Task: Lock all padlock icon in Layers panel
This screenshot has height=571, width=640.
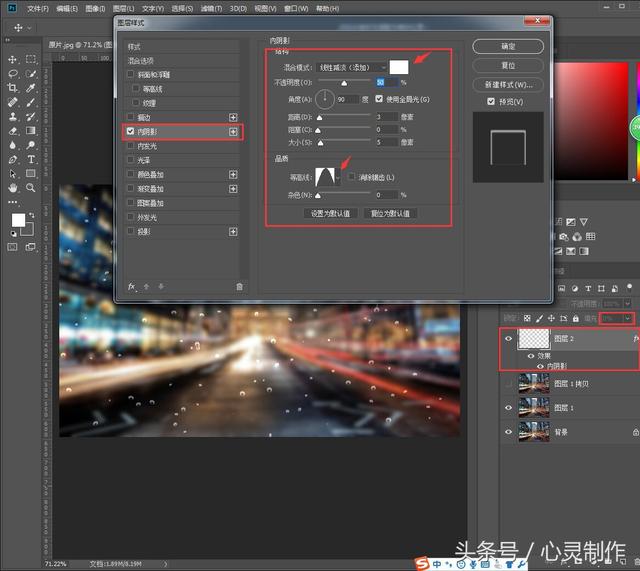Action: (x=576, y=318)
